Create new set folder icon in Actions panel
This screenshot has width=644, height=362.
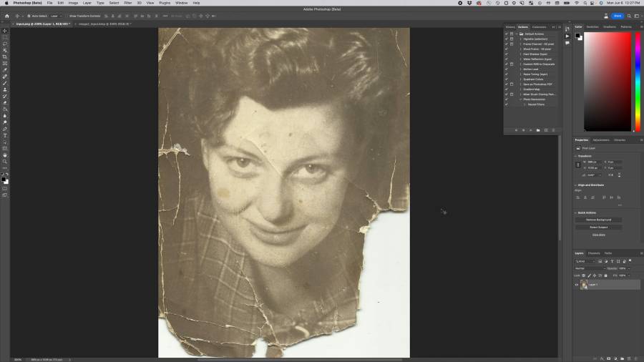tap(537, 130)
